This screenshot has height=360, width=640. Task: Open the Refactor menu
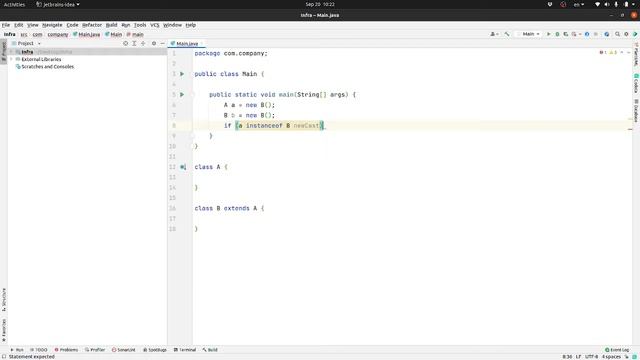(x=92, y=25)
